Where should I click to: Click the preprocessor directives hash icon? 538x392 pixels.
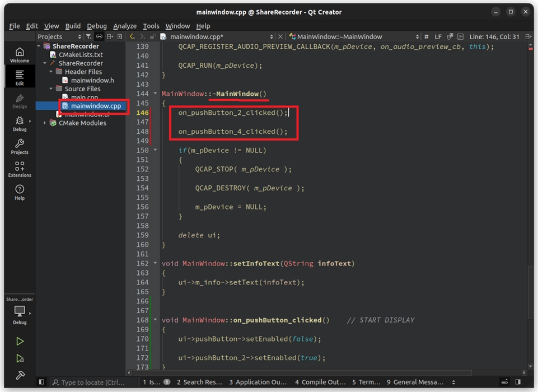[426, 37]
